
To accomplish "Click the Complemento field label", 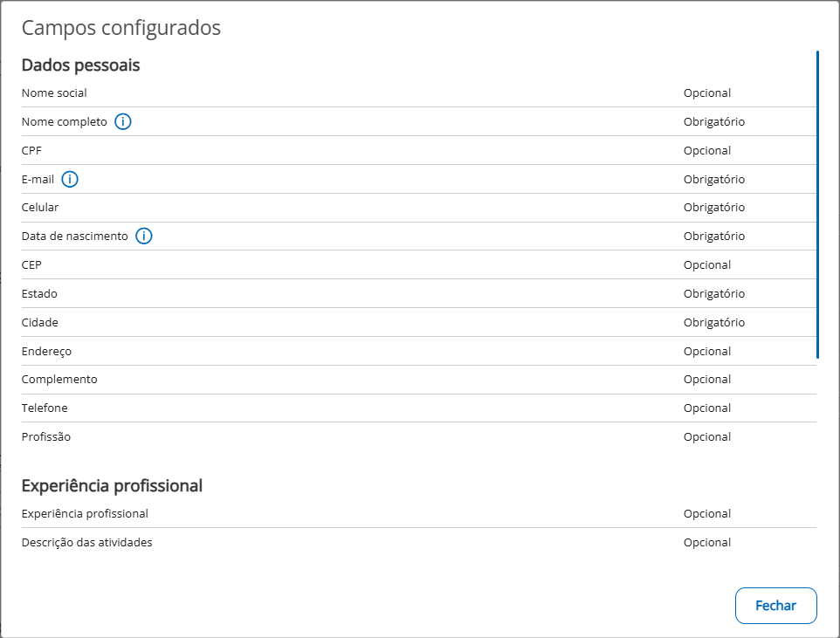I will click(59, 380).
